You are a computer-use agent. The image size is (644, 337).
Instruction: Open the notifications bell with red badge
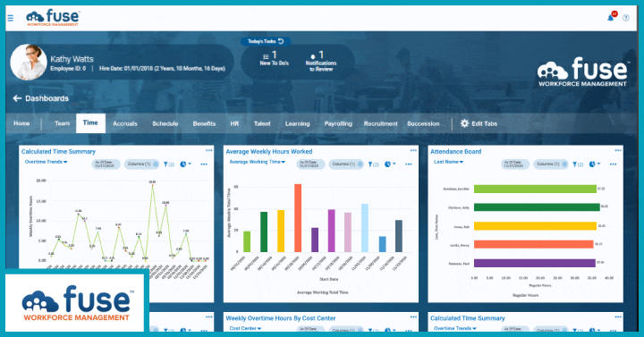[612, 17]
